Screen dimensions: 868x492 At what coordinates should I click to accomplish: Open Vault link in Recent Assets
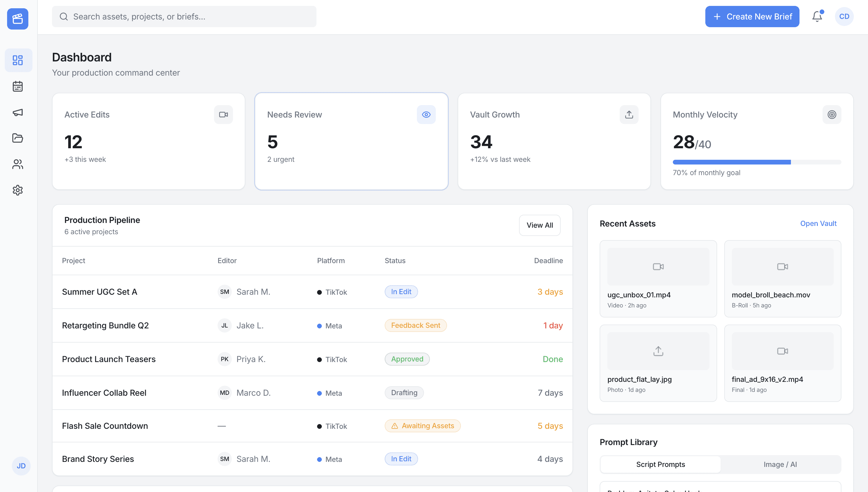coord(818,224)
